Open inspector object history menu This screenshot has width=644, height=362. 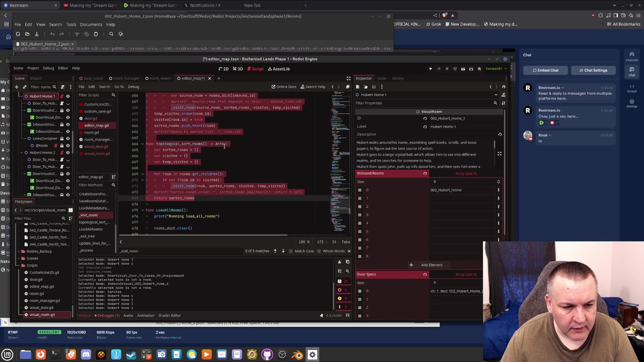504,87
